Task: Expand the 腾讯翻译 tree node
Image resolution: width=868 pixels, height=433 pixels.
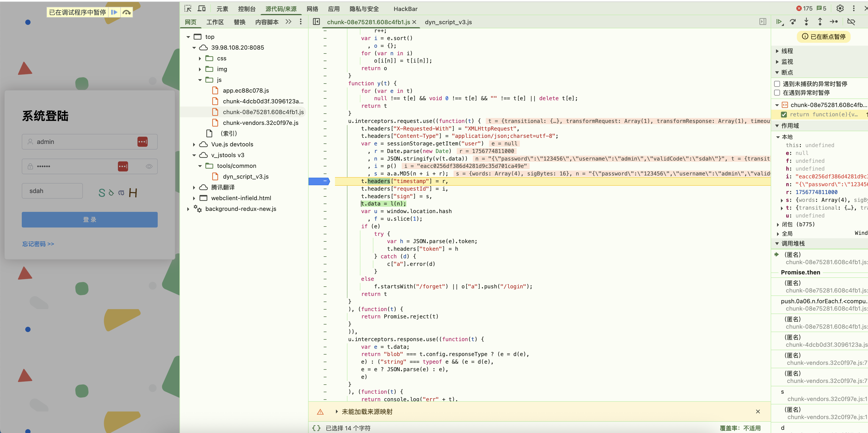Action: [x=194, y=187]
